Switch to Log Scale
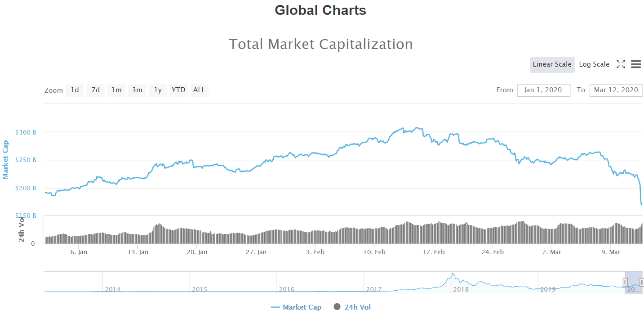 coord(594,64)
